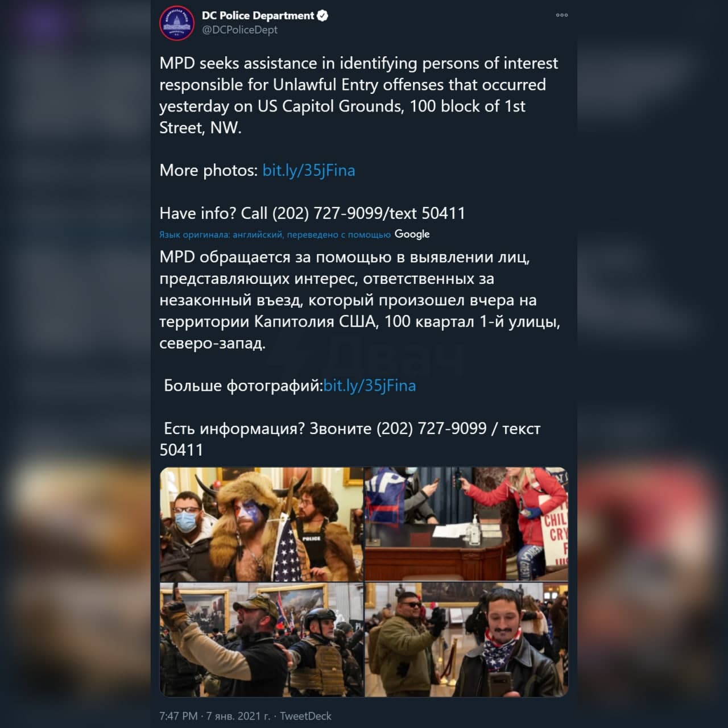Open the bottom-right photo of man with phone
Screen dimensions: 728x728
[466, 640]
